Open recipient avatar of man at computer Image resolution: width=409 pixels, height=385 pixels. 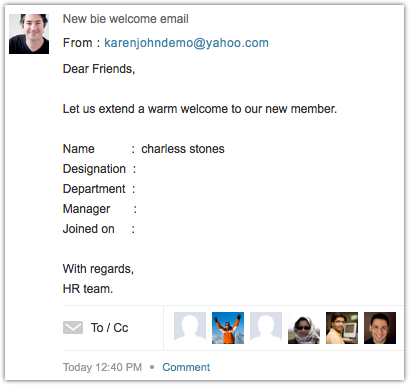(342, 328)
